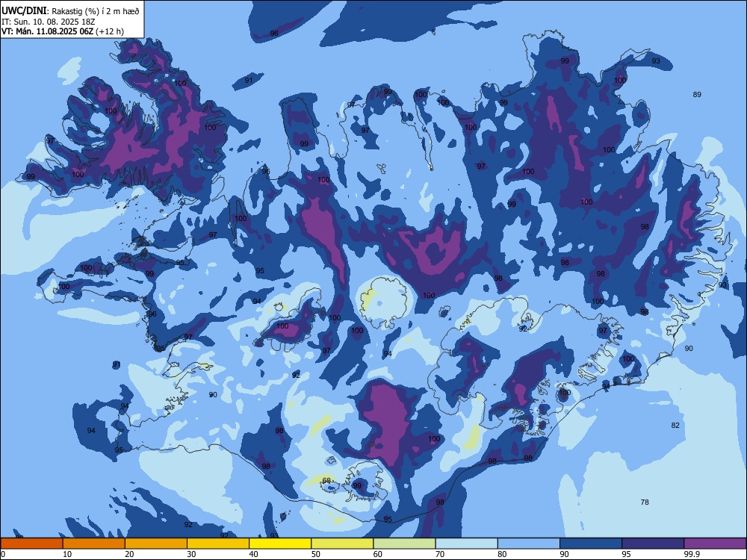This screenshot has width=747, height=560.
Task: Choose the pale blue 70–80 legend swatch
Action: click(x=466, y=544)
